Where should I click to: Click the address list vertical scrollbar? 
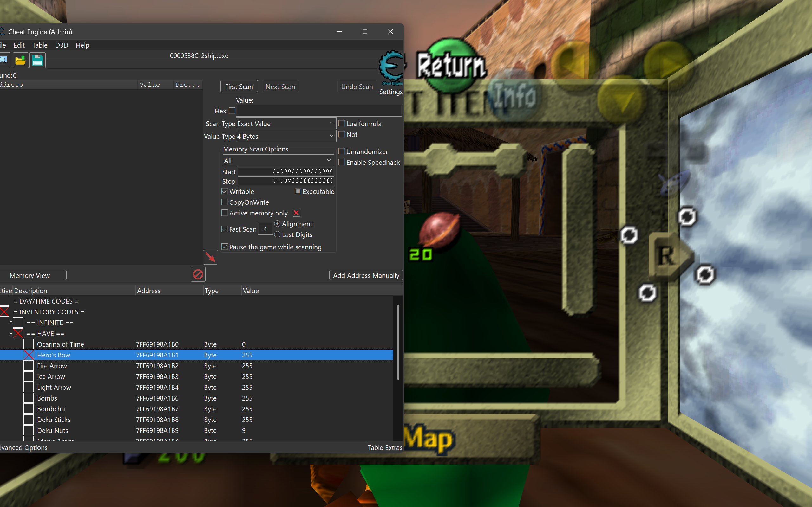398,342
